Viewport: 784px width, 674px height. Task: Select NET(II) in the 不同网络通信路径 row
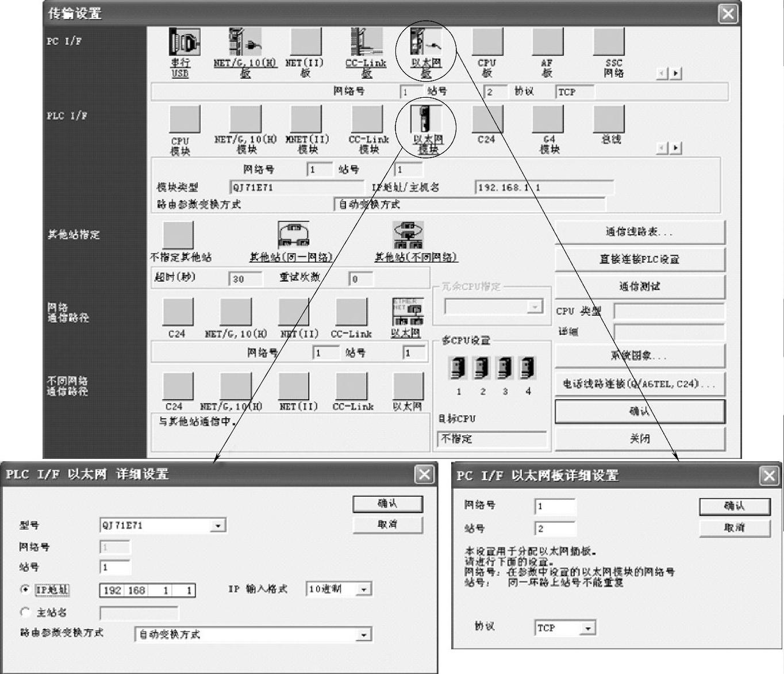point(294,386)
